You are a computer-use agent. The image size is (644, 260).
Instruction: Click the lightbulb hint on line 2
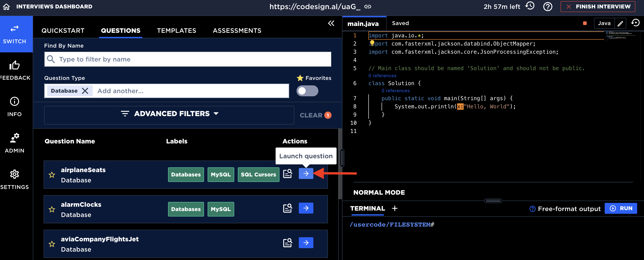(x=372, y=43)
